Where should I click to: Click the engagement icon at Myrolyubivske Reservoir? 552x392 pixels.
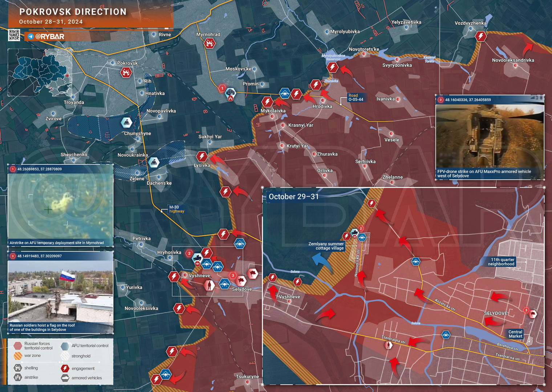click(332, 67)
